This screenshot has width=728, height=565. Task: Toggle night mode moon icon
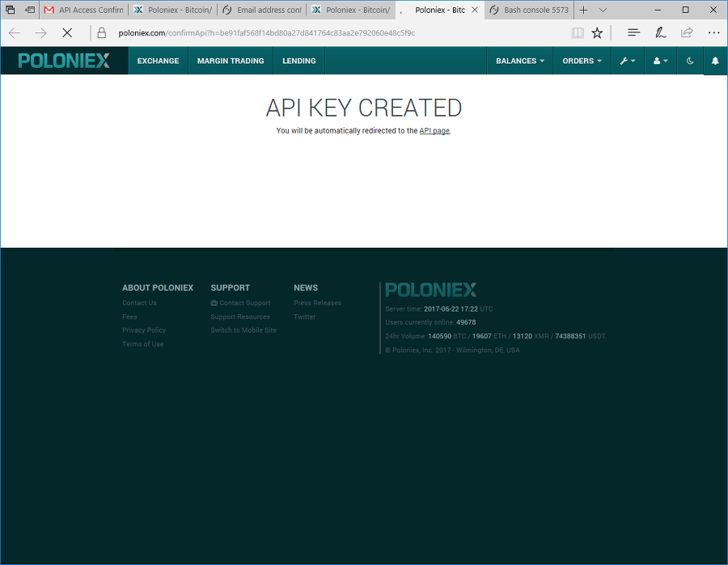click(x=690, y=61)
